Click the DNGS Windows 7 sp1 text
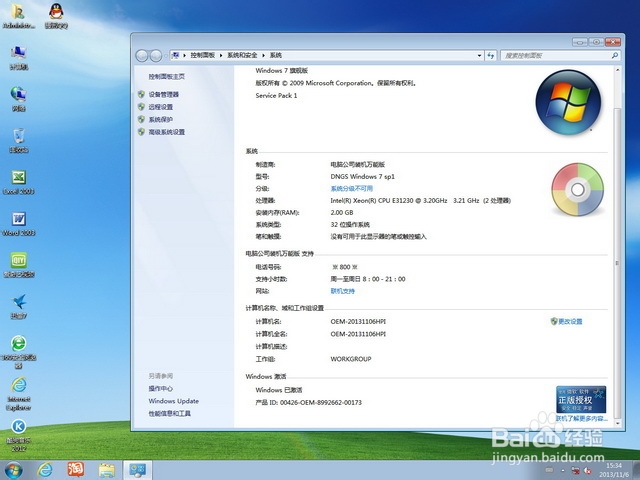The width and height of the screenshot is (640, 480). pos(362,177)
